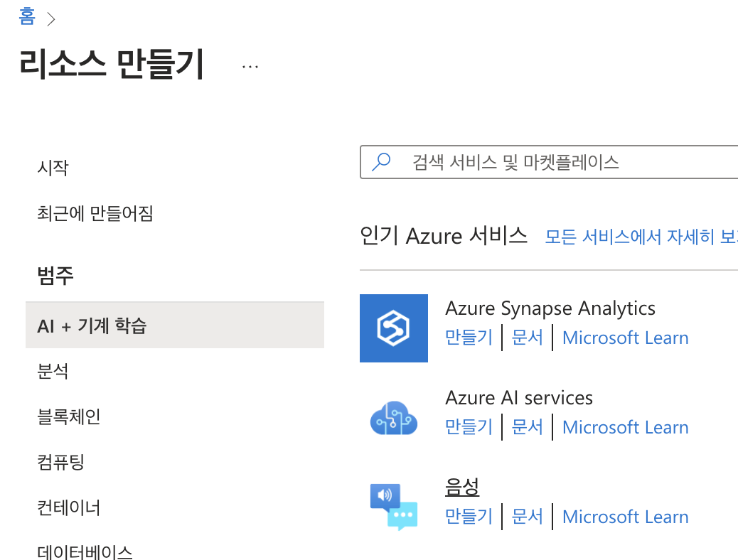Open the ellipsis menu next to 리소스 만들기
738x560 pixels.
(250, 67)
